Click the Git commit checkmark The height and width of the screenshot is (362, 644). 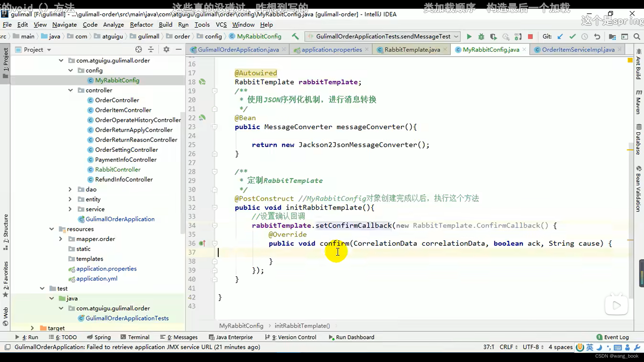(572, 37)
